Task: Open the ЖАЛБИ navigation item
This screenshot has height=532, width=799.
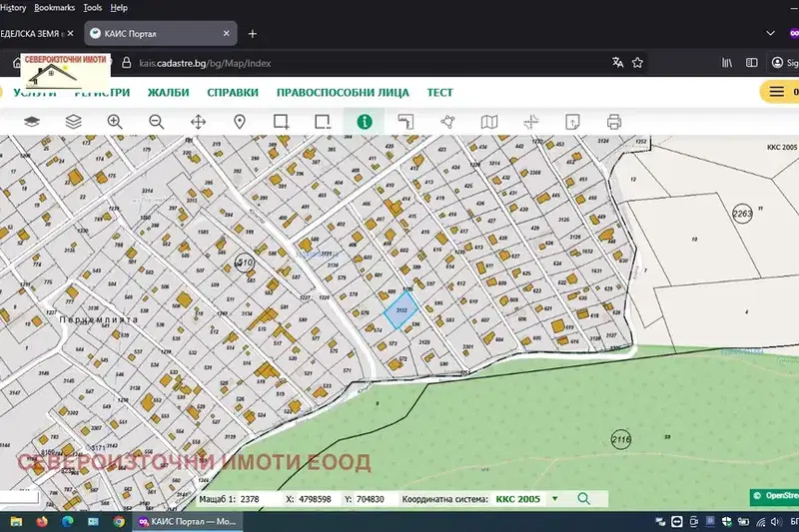Action: pos(168,92)
